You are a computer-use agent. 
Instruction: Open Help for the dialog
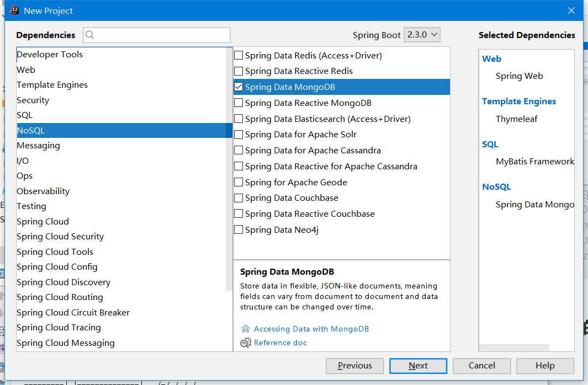[x=545, y=366]
